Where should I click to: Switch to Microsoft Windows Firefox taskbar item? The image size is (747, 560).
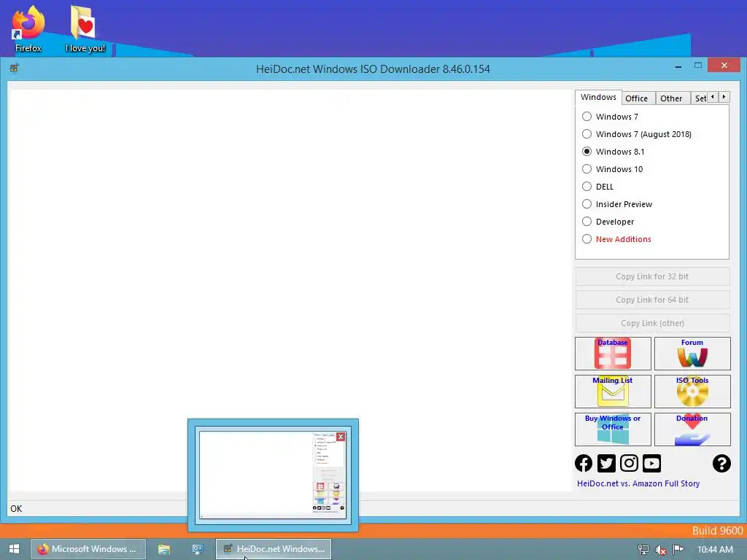click(x=88, y=549)
